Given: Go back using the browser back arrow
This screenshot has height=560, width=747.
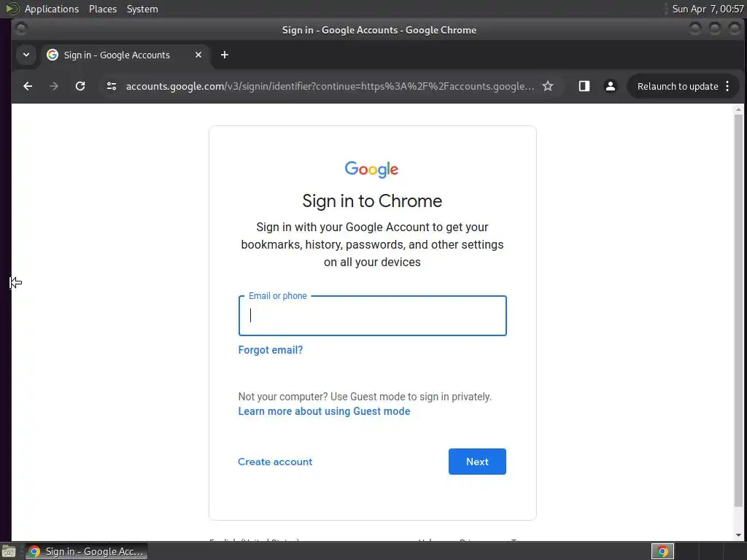Looking at the screenshot, I should 28,86.
